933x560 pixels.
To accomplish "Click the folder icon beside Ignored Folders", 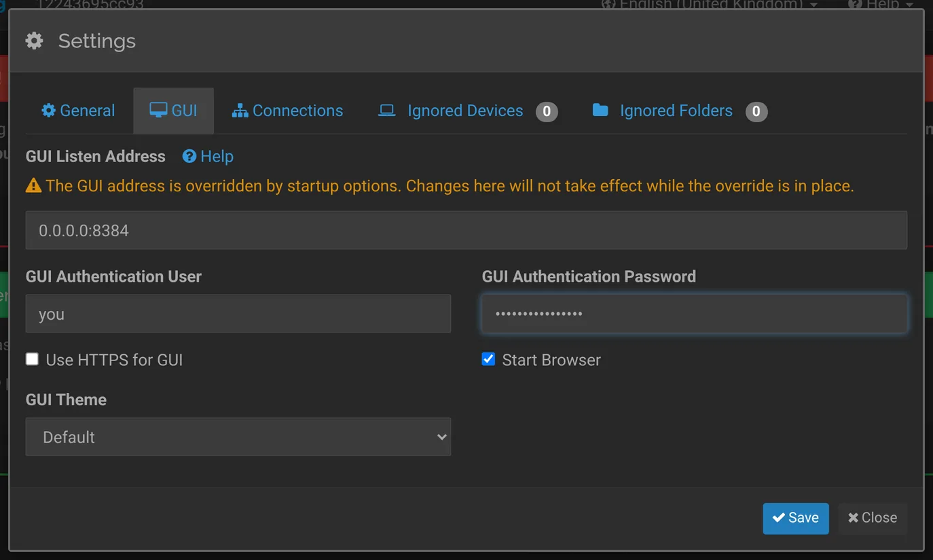I will click(600, 110).
